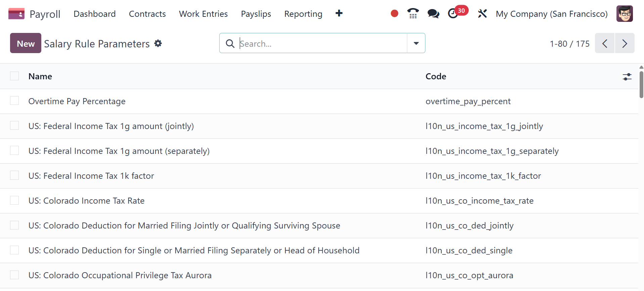Click the Search input field
The height and width of the screenshot is (291, 644).
click(322, 43)
